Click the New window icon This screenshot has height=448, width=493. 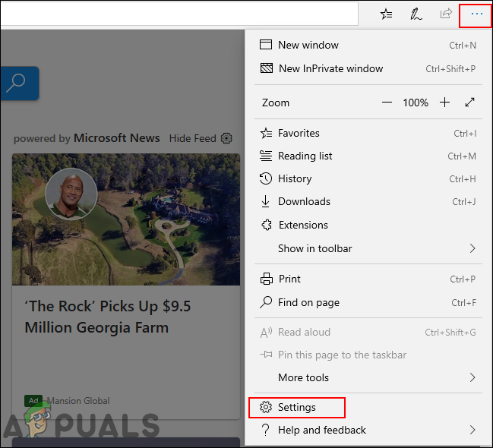(x=266, y=45)
